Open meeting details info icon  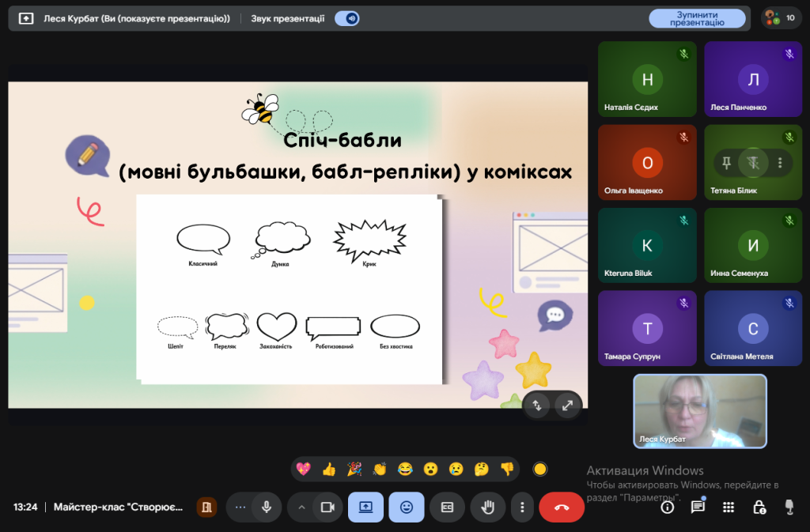(x=668, y=507)
